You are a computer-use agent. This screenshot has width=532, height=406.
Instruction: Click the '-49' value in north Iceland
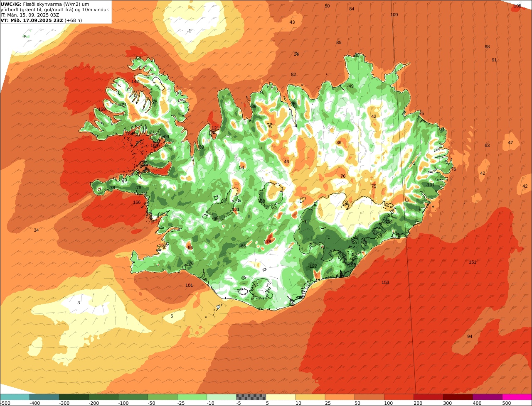click(350, 86)
